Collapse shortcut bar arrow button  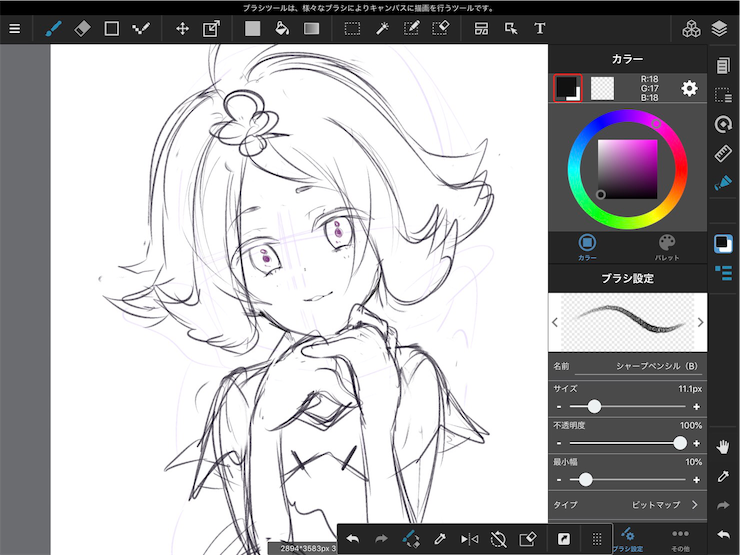[x=563, y=538]
